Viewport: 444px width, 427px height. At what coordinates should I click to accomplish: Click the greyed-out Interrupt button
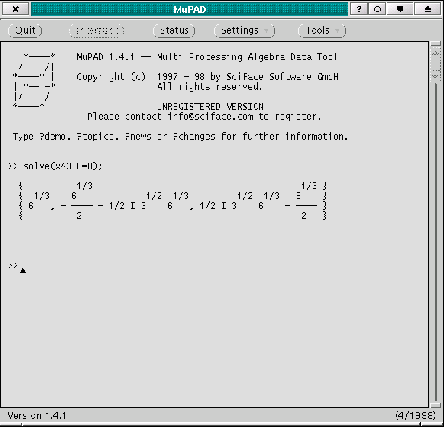point(97,31)
